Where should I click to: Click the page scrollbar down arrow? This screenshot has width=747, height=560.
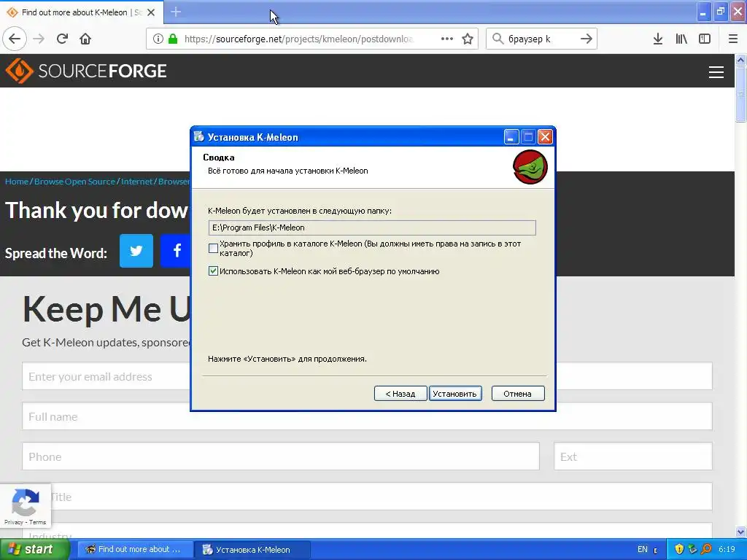pos(741,532)
